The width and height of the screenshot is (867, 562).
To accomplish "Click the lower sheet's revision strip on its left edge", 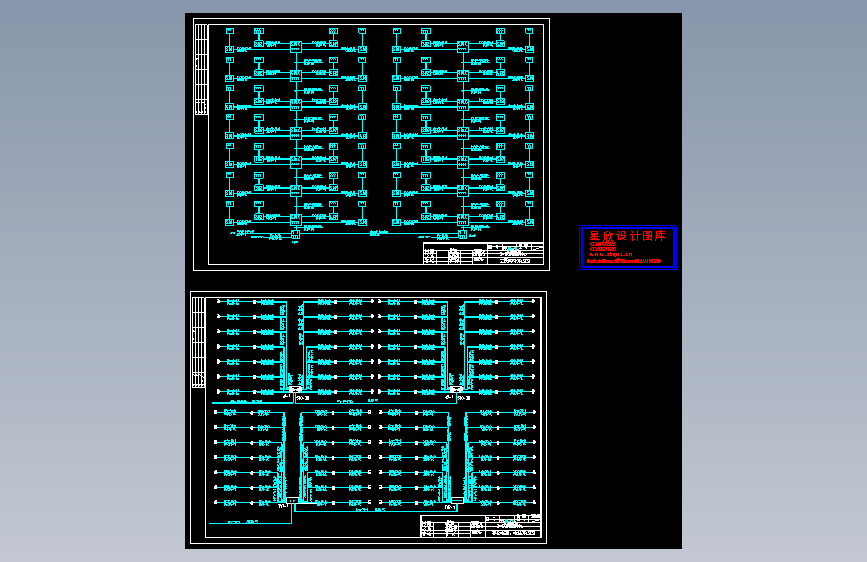I will [x=199, y=342].
